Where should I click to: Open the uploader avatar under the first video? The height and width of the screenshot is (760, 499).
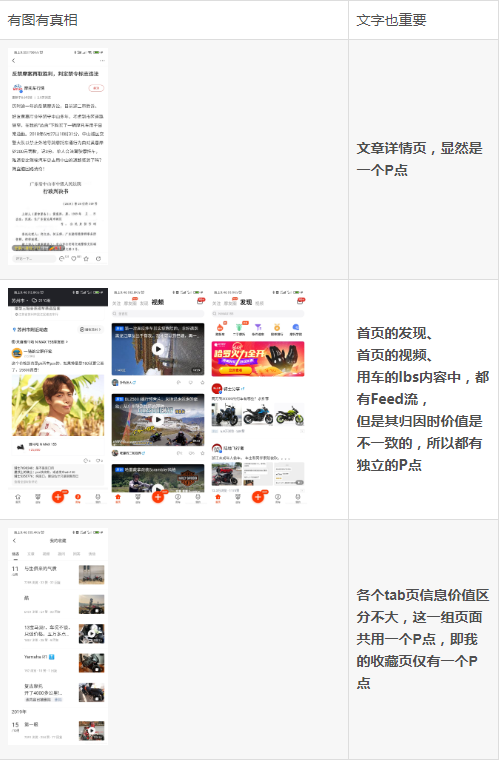click(115, 382)
